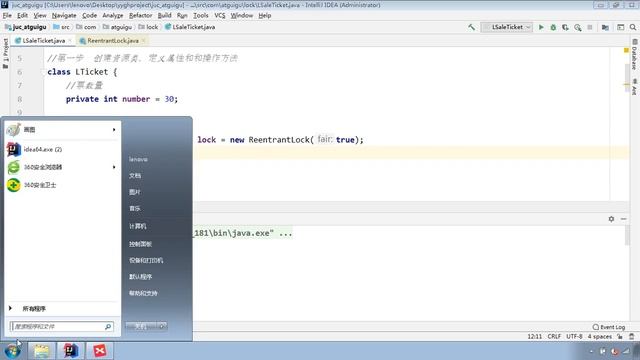Click the memory indicator icon in status bar
Screen dimensions: 640x360
pos(632,337)
